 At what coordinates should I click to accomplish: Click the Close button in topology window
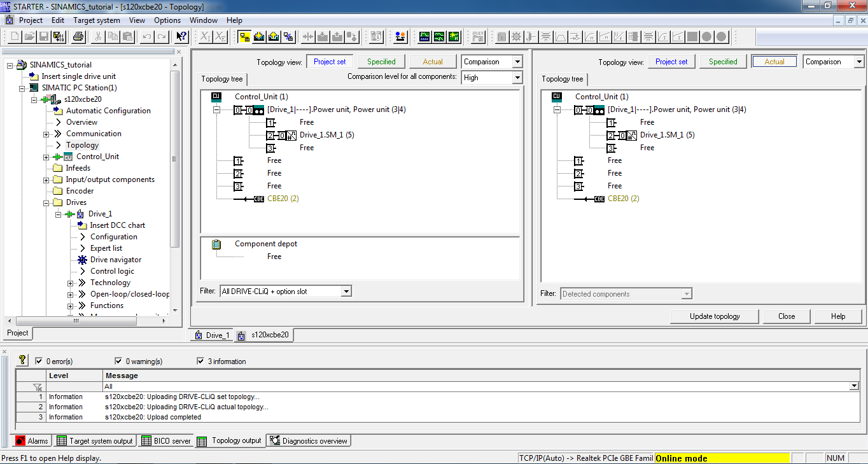pos(787,316)
